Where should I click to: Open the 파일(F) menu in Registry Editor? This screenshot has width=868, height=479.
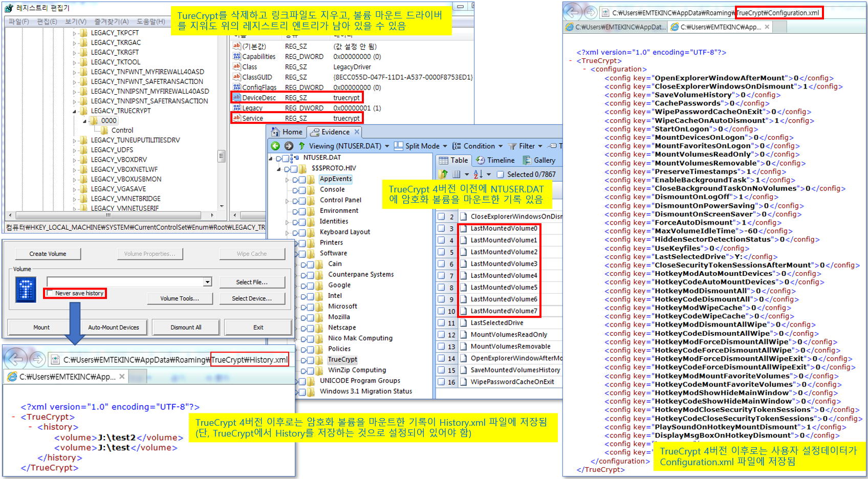point(19,21)
